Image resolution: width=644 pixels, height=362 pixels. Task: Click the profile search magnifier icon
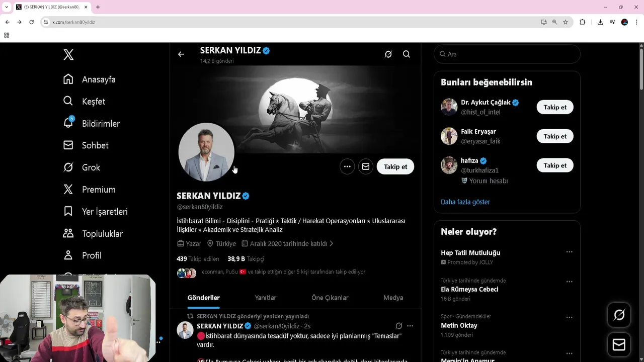(407, 54)
